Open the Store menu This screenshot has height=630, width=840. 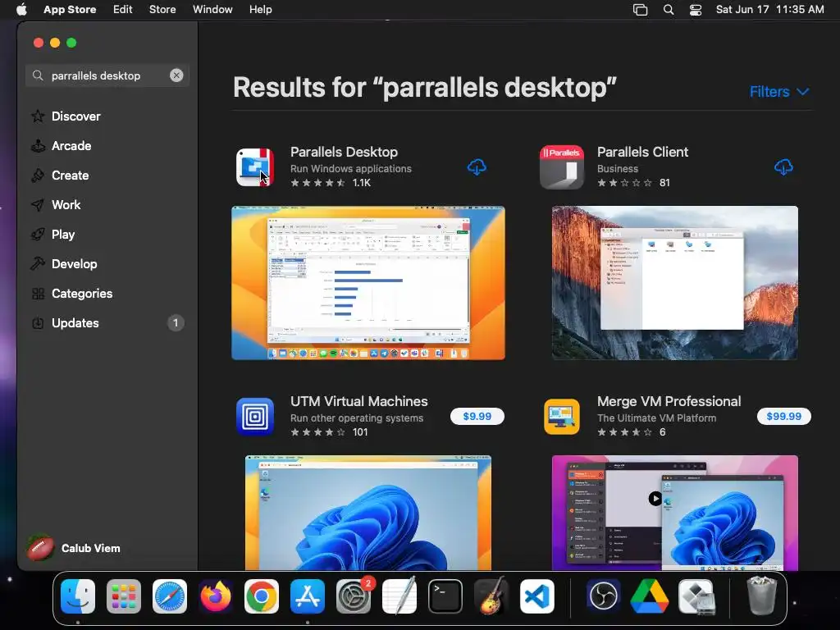[x=162, y=10]
